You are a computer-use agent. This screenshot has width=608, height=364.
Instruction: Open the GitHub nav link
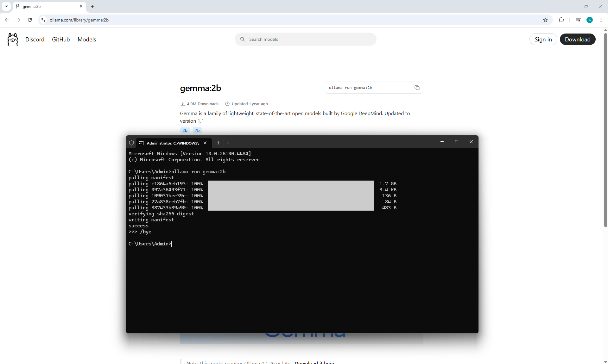click(61, 40)
